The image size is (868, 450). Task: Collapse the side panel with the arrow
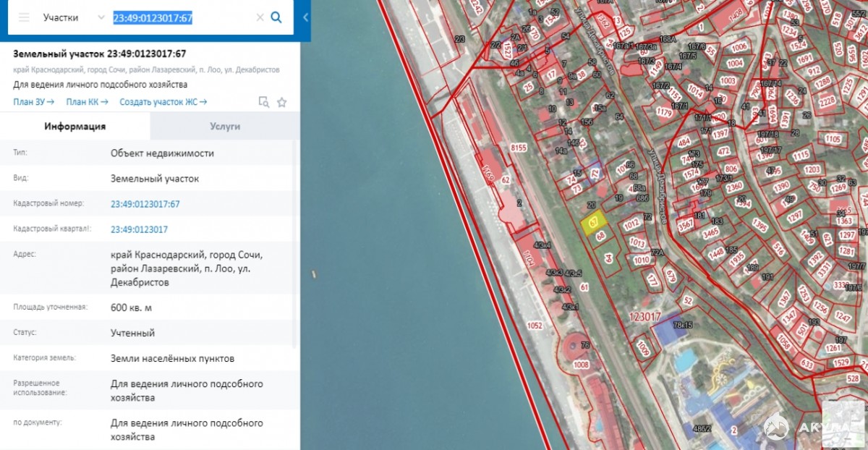tap(305, 17)
